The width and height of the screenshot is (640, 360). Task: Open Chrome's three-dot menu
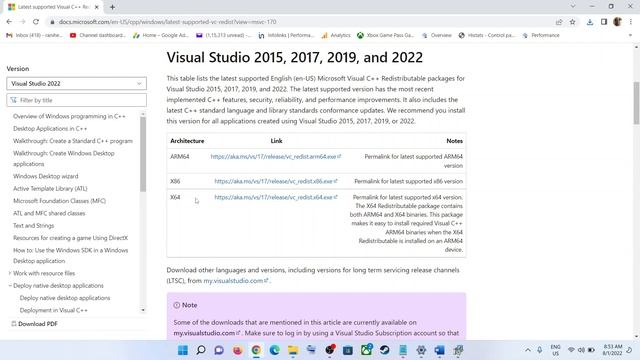click(x=631, y=22)
